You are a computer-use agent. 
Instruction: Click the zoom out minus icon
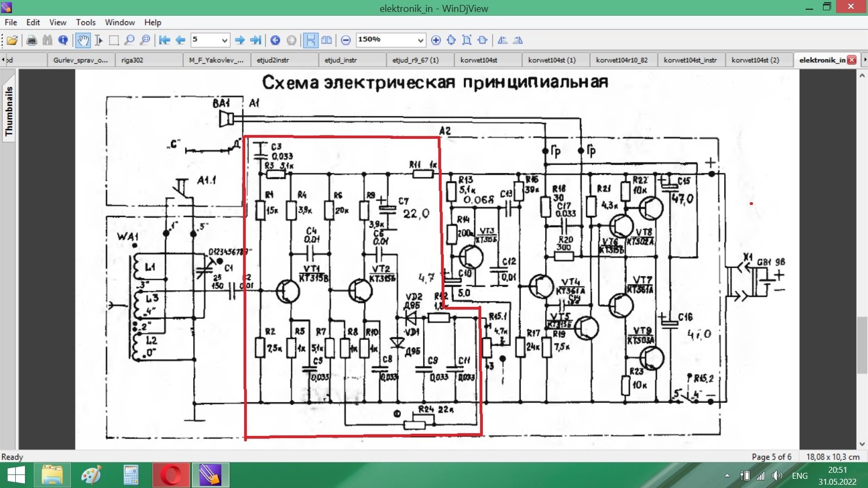point(346,40)
